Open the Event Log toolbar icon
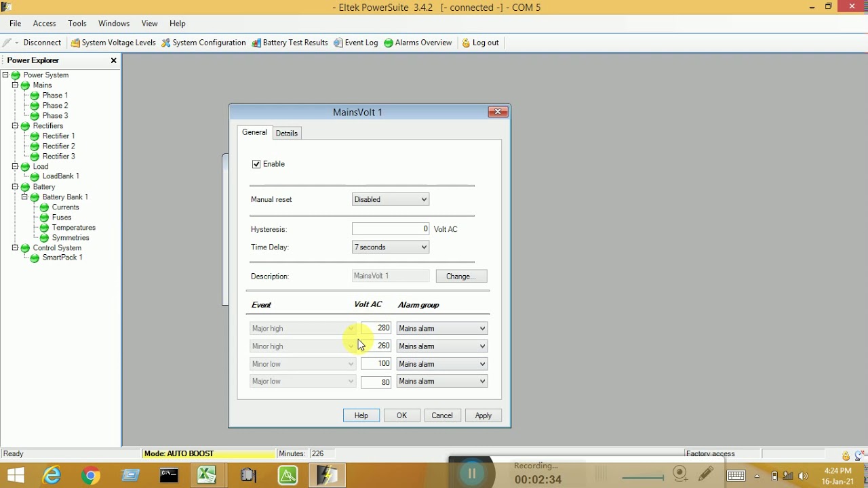The image size is (868, 488). [x=338, y=43]
